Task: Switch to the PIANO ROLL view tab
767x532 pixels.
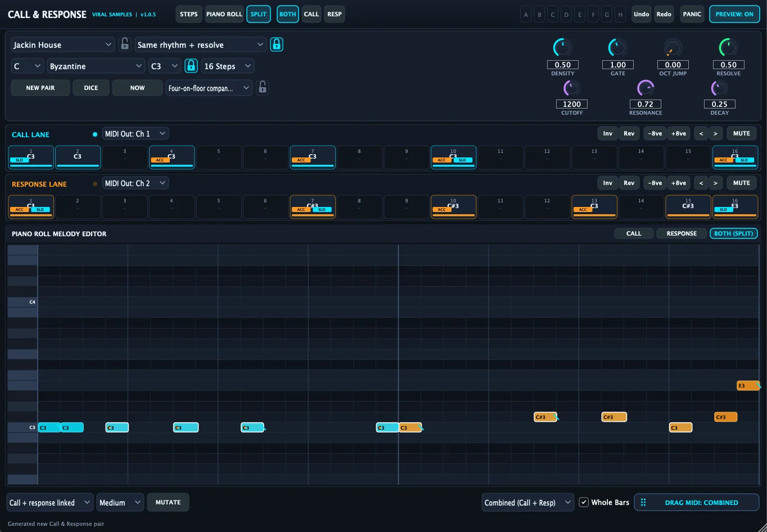Action: click(224, 14)
